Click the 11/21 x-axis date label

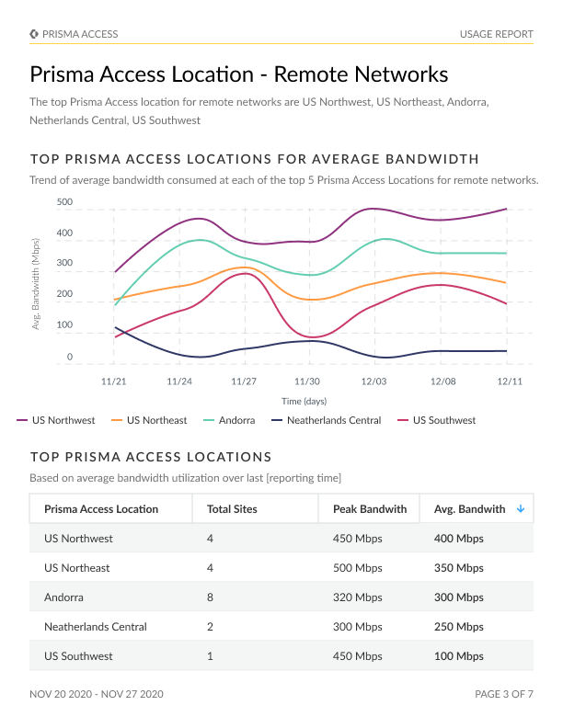(x=114, y=381)
